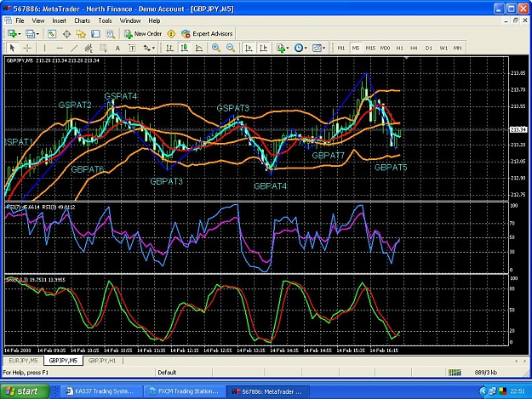Switch to the H4 timeframe
This screenshot has width=532, height=399.
[414, 48]
